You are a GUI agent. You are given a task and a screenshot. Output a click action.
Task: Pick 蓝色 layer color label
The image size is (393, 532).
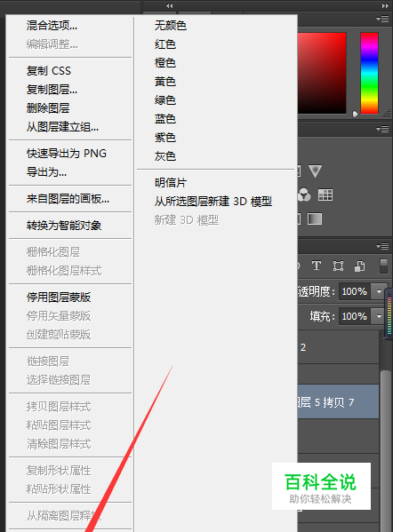pos(165,119)
